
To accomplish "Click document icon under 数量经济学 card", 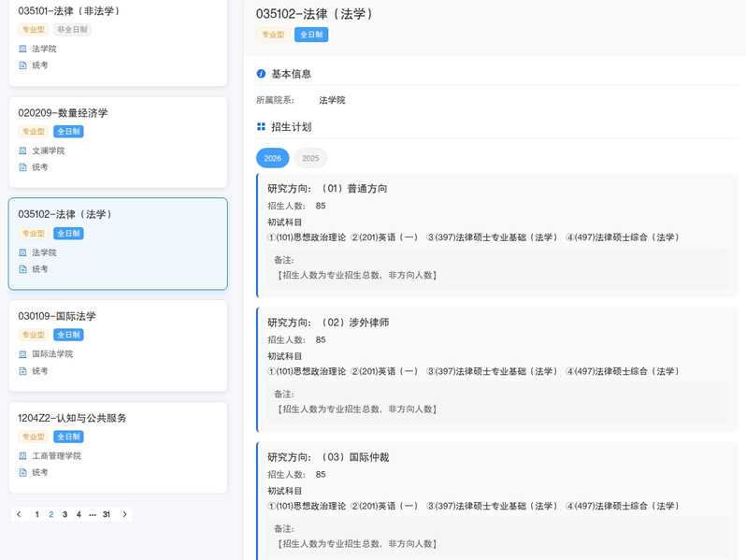I will point(23,167).
